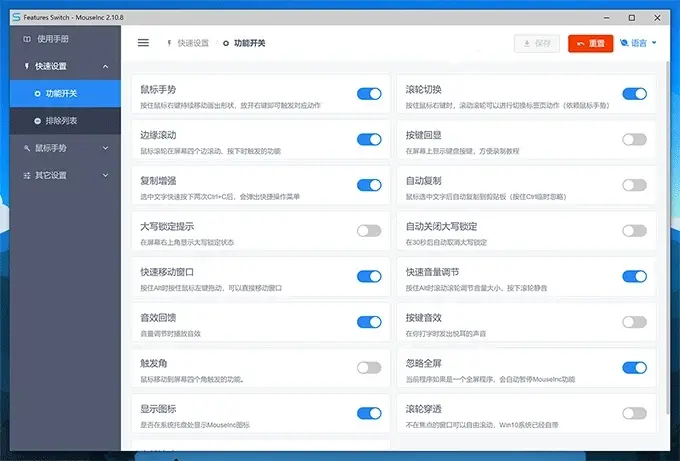The width and height of the screenshot is (680, 461).
Task: Click the 快速设置 breadcrumb link
Action: 193,43
